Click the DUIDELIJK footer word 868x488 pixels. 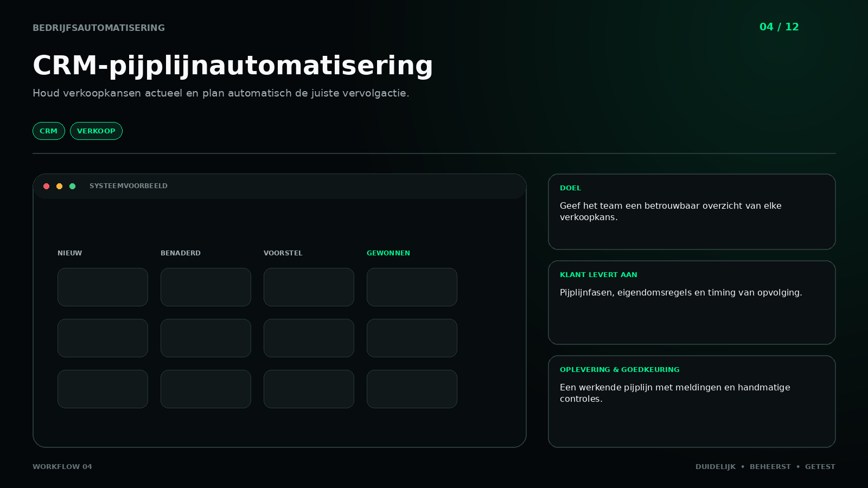[716, 467]
